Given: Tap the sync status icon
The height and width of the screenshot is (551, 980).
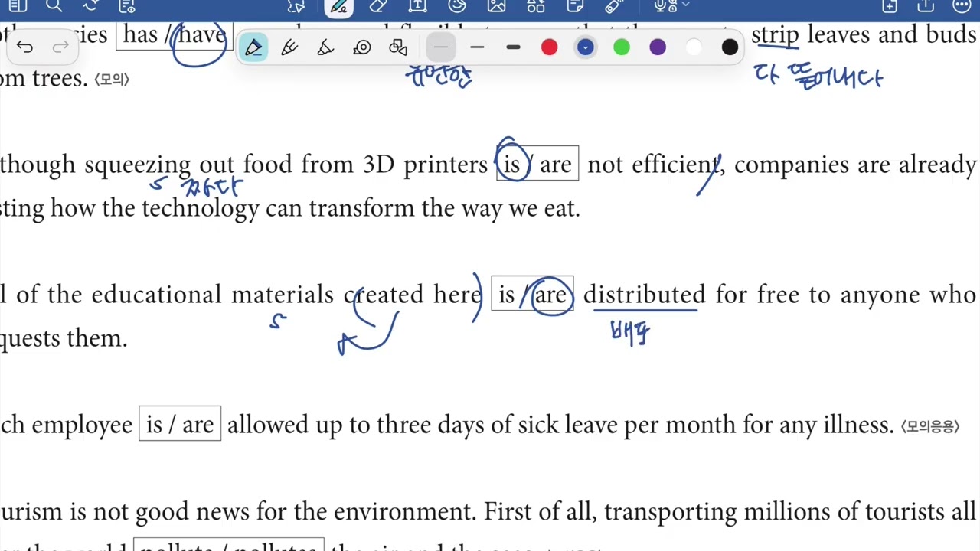Looking at the screenshot, I should coord(91,5).
